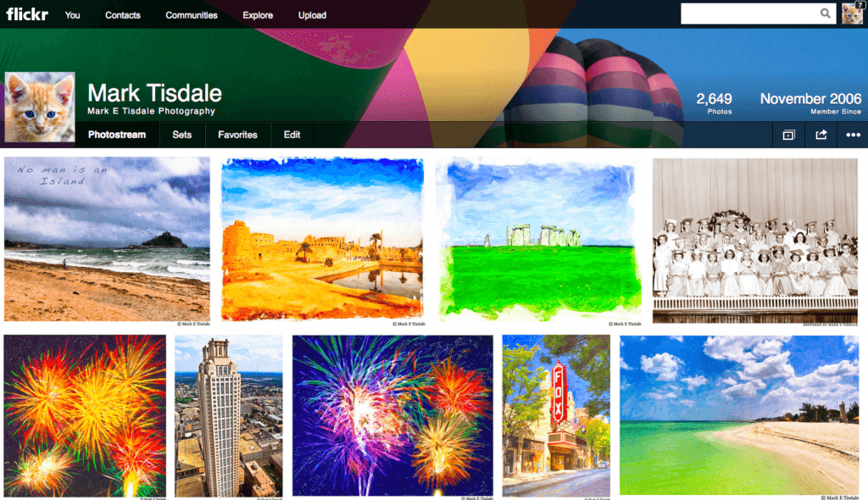The width and height of the screenshot is (868, 500).
Task: Click the 2,649 Photos count
Action: [714, 103]
